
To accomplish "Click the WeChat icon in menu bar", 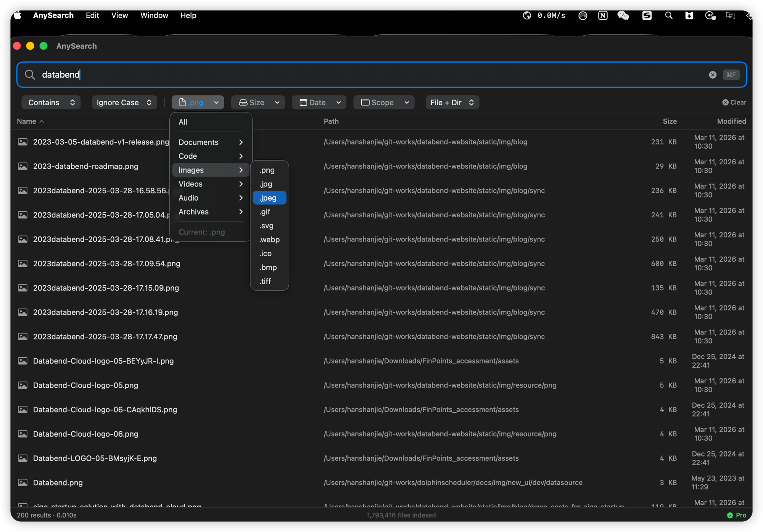I will pos(623,15).
